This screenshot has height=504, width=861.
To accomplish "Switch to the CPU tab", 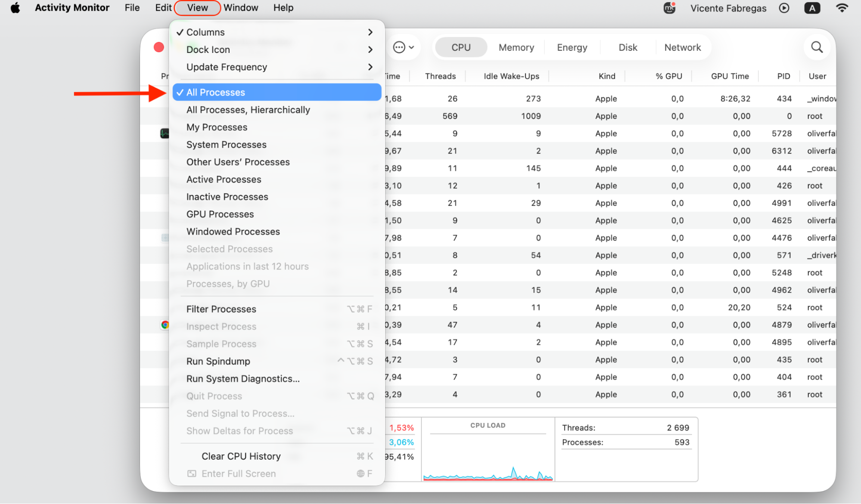I will tap(461, 47).
